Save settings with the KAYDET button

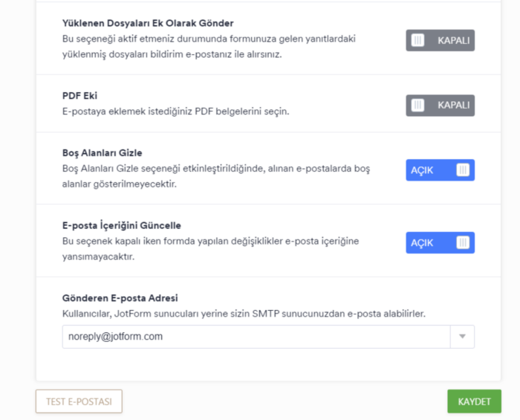(474, 401)
